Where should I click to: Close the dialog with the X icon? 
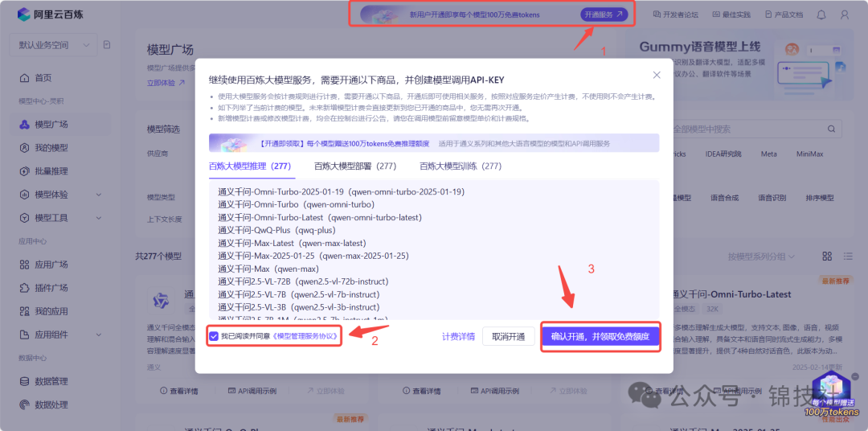tap(657, 75)
